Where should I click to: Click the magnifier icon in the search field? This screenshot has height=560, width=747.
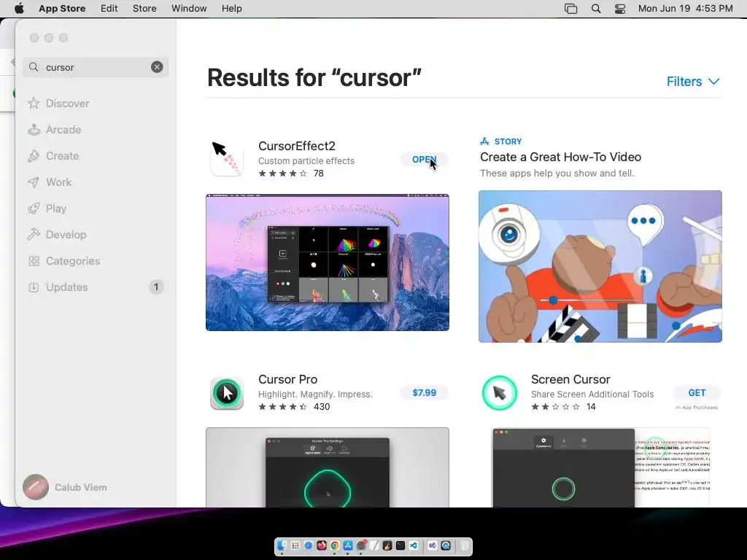coord(34,67)
